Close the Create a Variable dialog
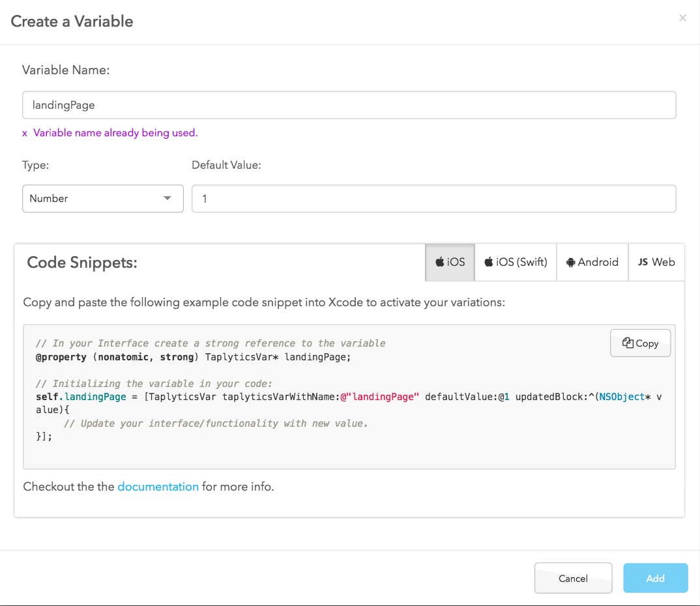 tap(682, 18)
